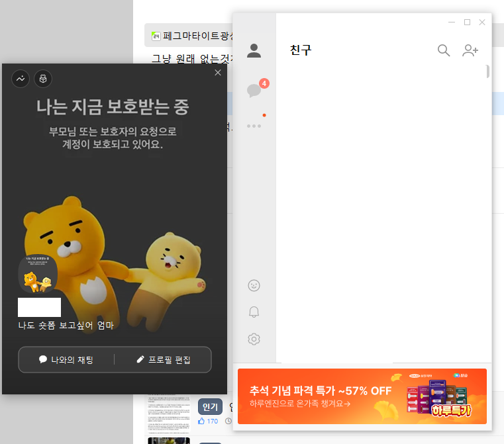Open Chats tab with 4 unread badge
The width and height of the screenshot is (504, 444).
(x=254, y=90)
